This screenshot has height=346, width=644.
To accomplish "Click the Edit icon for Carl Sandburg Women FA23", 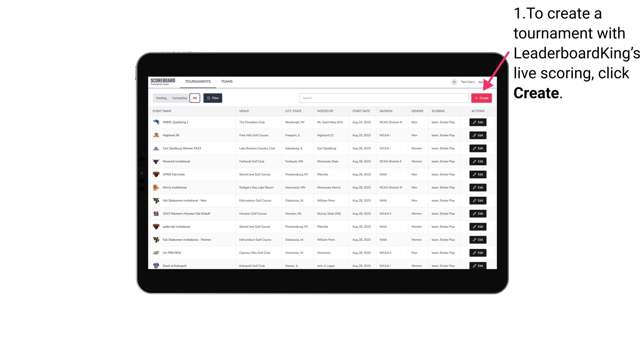I will click(477, 148).
